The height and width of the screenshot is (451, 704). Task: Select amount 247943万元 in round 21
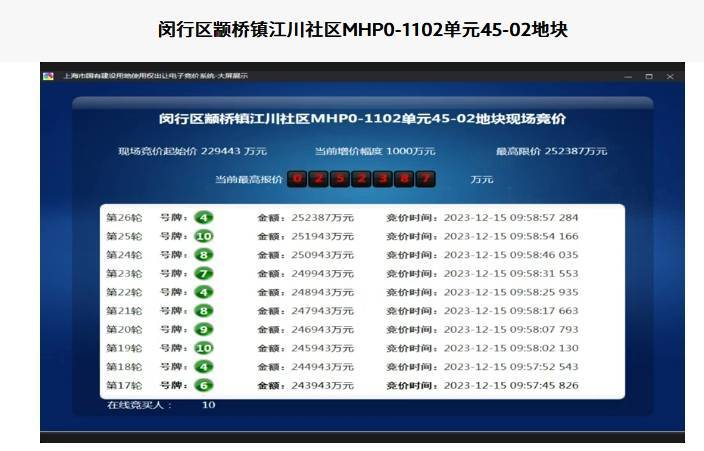[x=322, y=311]
